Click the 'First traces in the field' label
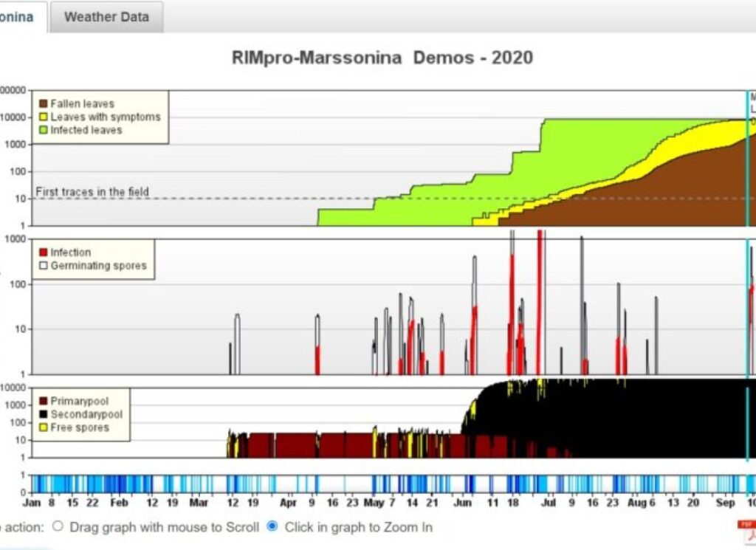Viewport: 756px width, 550px height. [92, 191]
